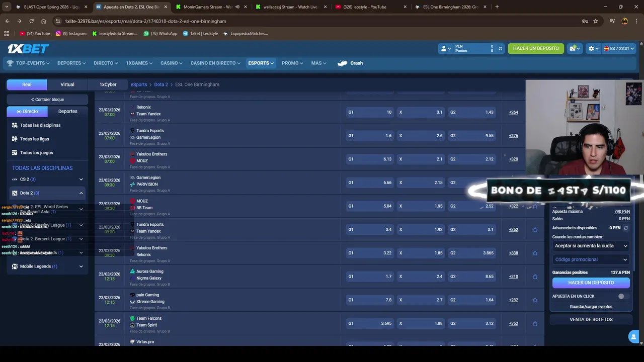Open the leostyledota Stream bookmark

click(x=115, y=34)
